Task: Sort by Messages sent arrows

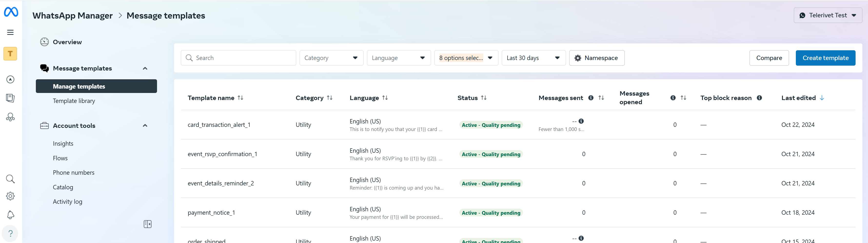Action: point(601,98)
